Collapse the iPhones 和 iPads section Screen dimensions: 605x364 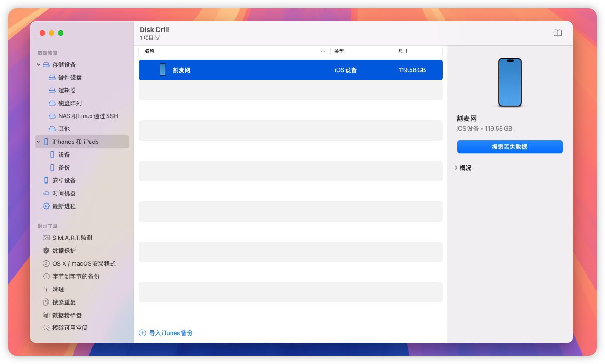(x=39, y=142)
